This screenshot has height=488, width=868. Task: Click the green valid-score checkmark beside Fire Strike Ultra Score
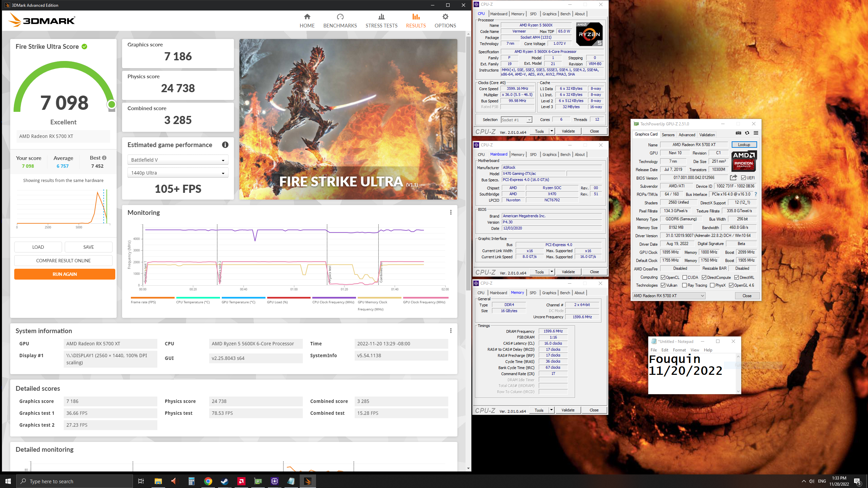[x=84, y=47]
